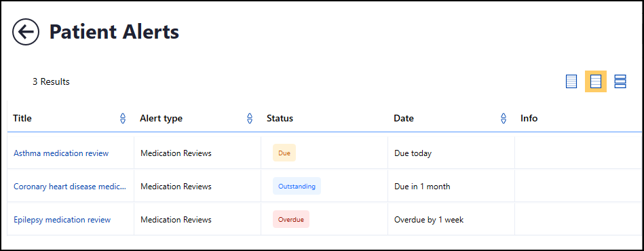Screen dimensions: 644x251
Task: Switch to compact row density view
Action: click(571, 81)
